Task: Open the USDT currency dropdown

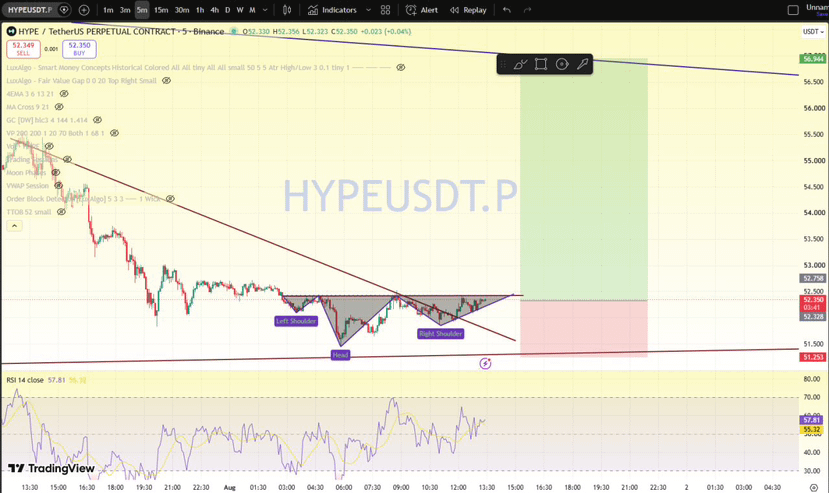Action: click(813, 32)
